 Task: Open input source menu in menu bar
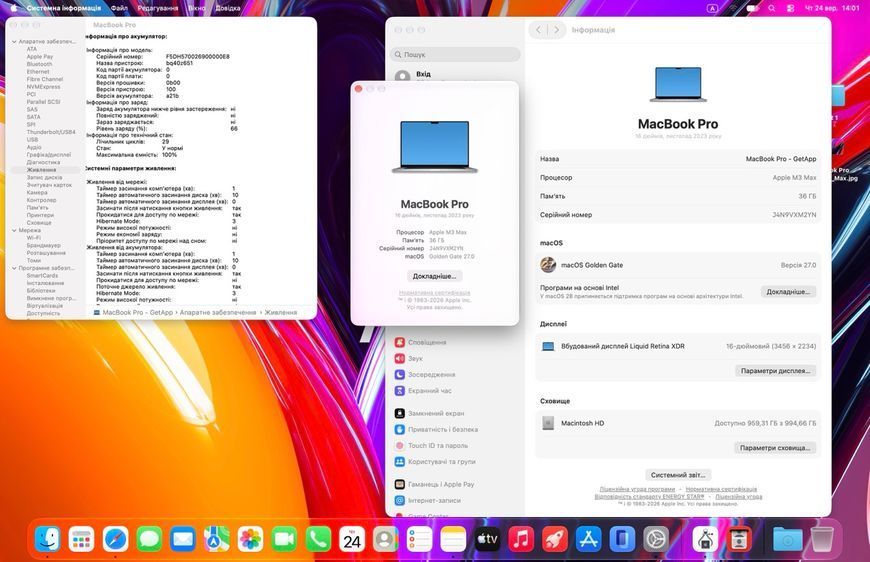click(x=712, y=8)
